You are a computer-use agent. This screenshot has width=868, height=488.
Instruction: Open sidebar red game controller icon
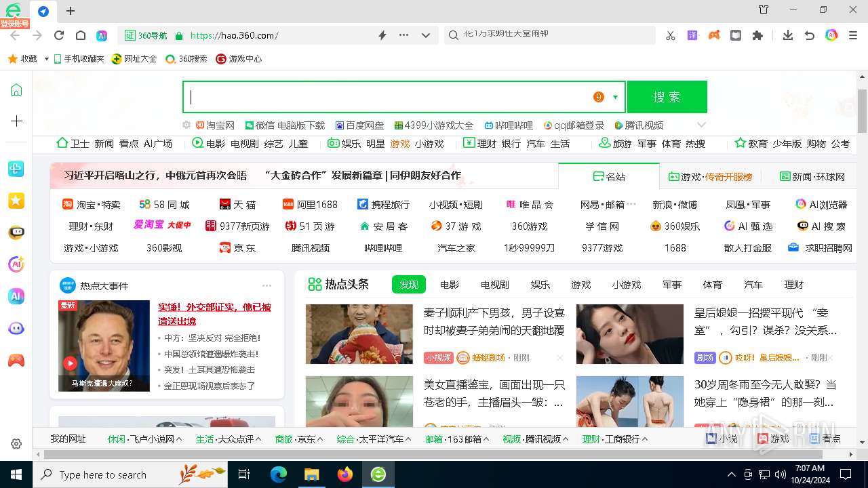[x=16, y=360]
